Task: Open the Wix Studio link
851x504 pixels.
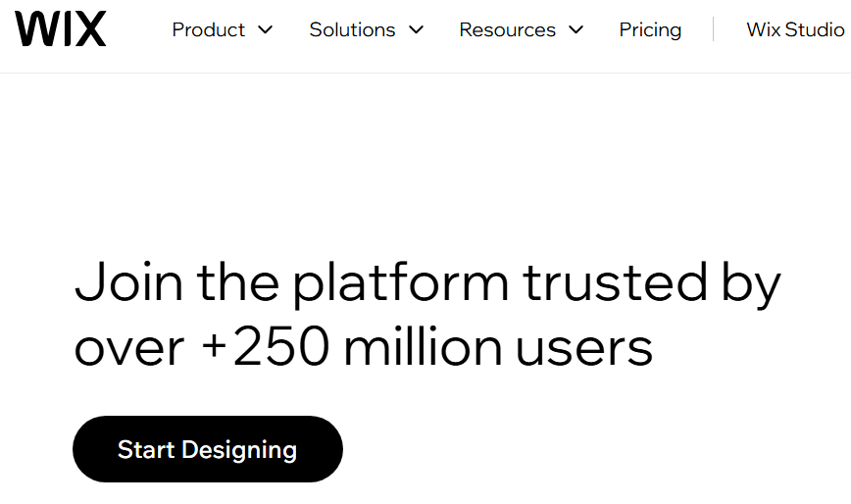Action: [x=795, y=29]
